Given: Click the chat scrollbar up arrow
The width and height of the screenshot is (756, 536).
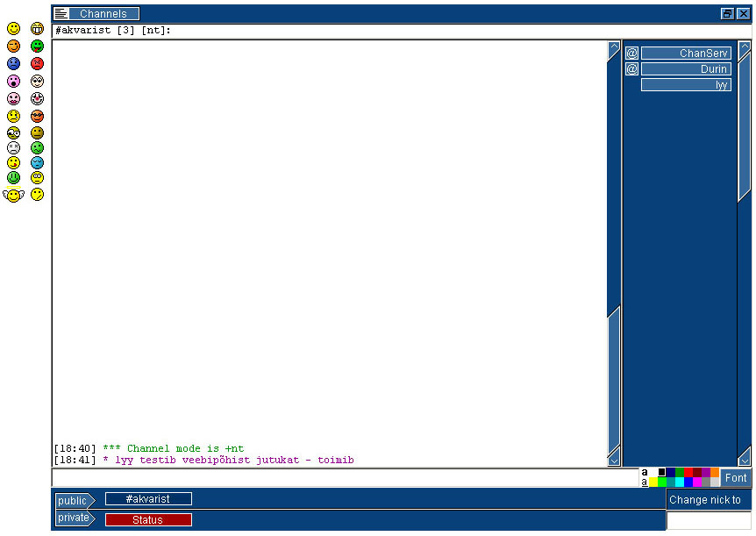Looking at the screenshot, I should point(614,50).
